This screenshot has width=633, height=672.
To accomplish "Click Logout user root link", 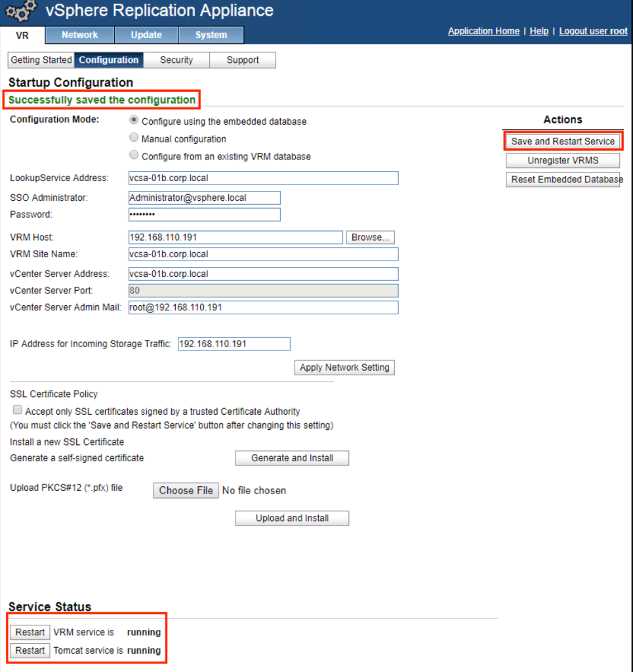I will pos(593,31).
